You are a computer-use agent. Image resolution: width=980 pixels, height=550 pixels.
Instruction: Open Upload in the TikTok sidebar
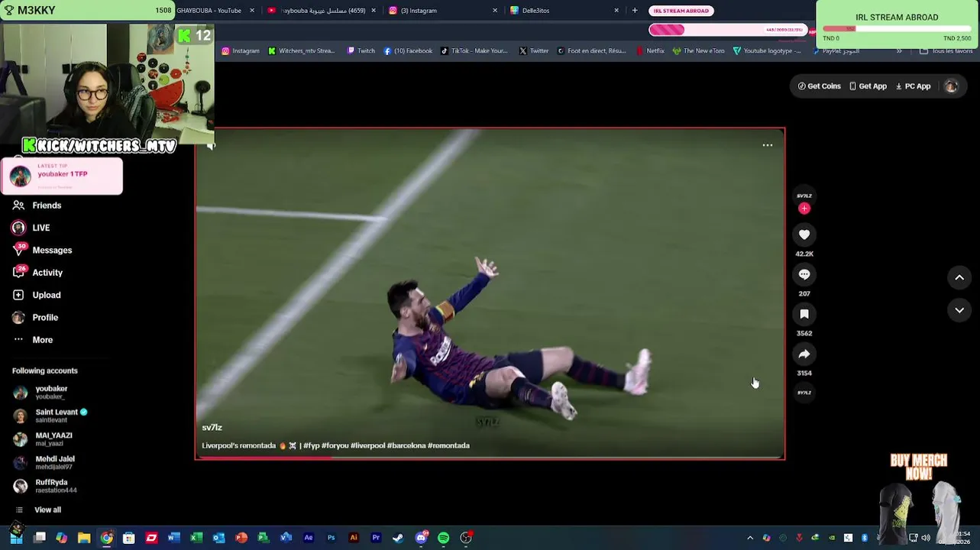click(37, 295)
